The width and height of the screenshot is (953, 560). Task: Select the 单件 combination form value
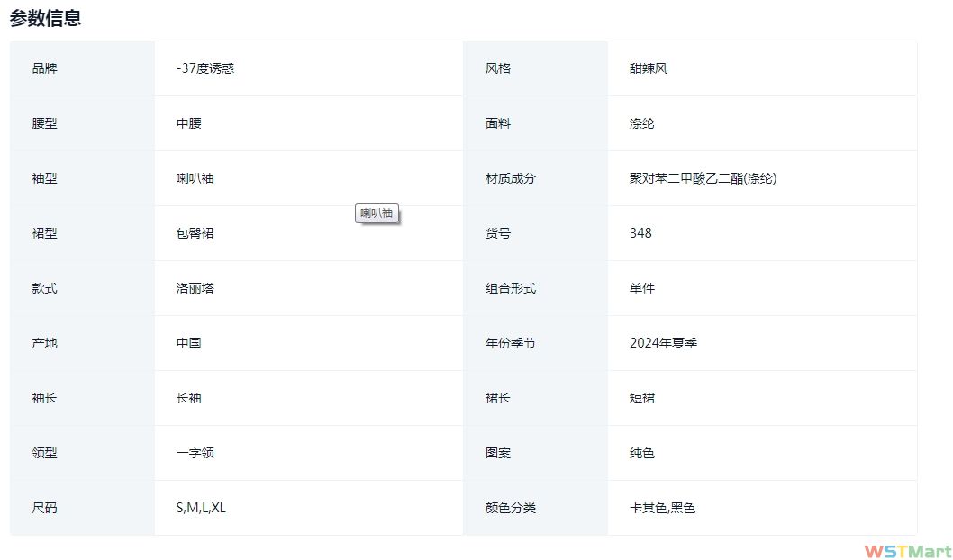[x=642, y=288]
